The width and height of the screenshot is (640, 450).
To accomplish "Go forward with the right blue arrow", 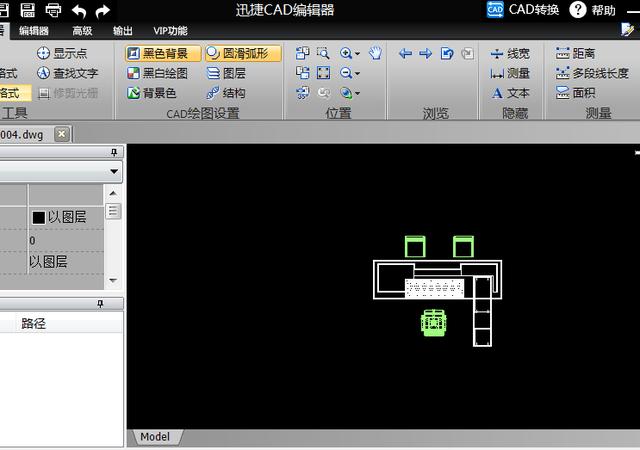I will pos(426,53).
